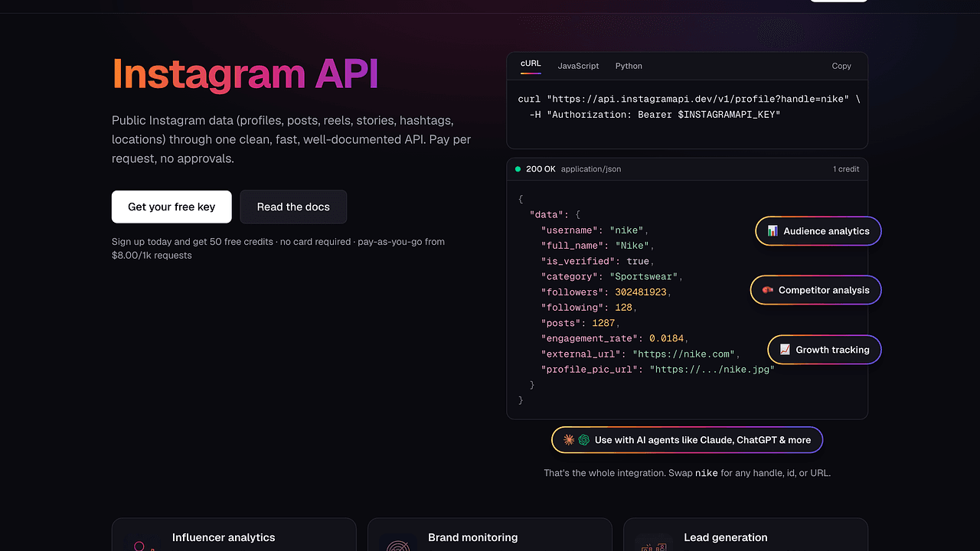Click the Instagram API heading
980x551 pixels.
point(245,74)
